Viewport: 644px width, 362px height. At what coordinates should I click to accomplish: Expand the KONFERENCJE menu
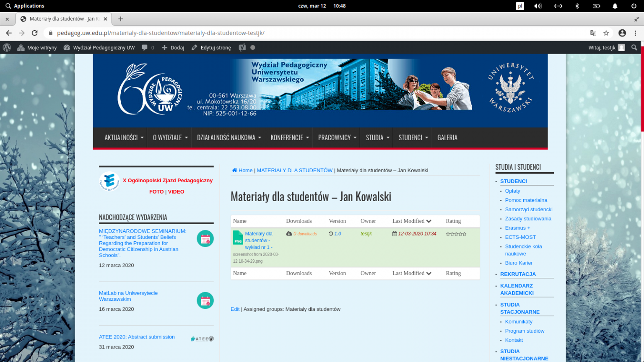pyautogui.click(x=289, y=137)
